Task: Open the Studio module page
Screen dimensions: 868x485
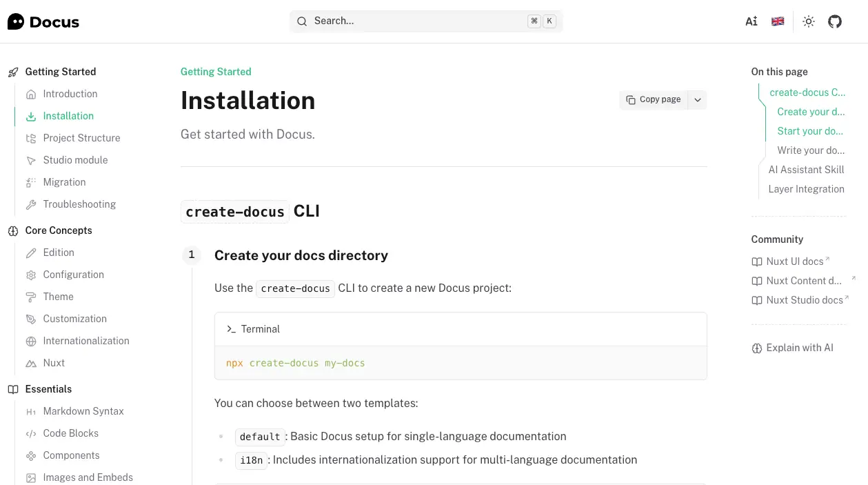Action: point(75,160)
